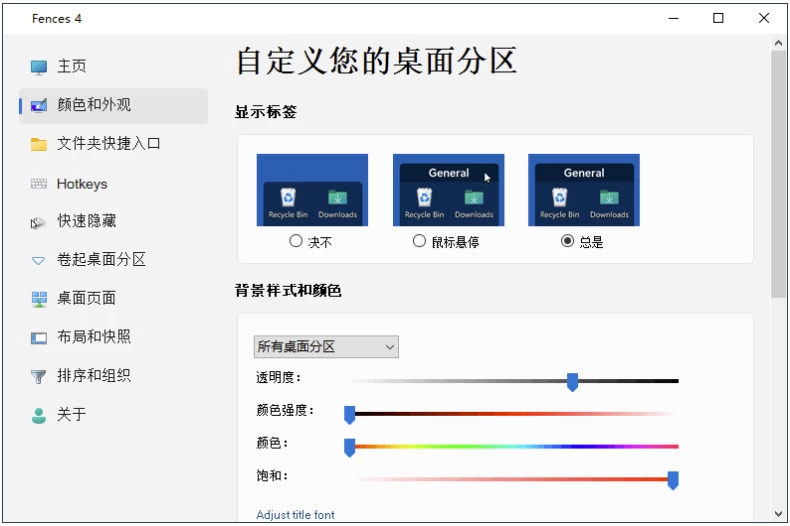
Task: Click the 桌面页面 grid icon
Action: point(39,299)
